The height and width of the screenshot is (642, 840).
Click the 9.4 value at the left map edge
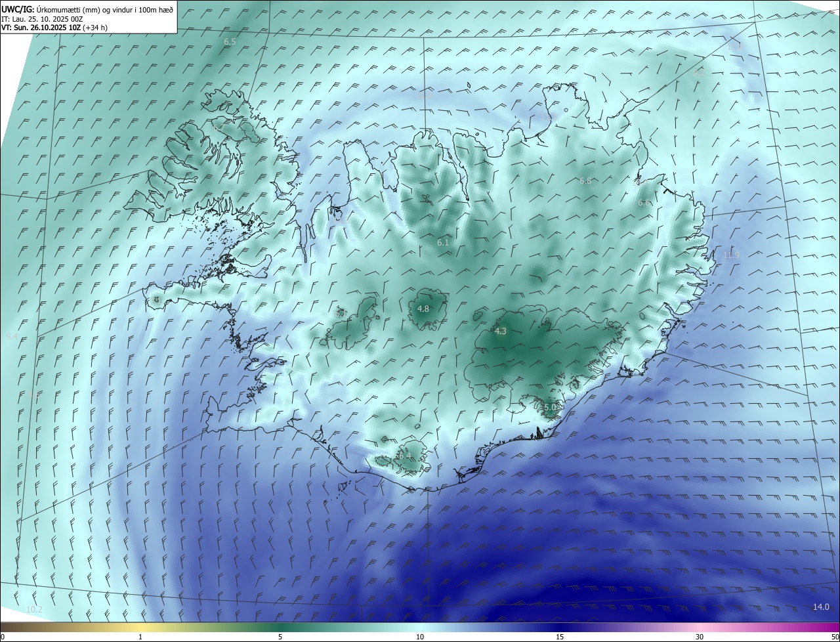point(12,336)
